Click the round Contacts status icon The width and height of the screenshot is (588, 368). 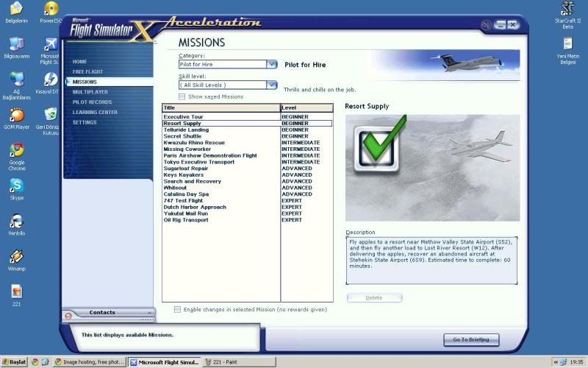[68, 316]
